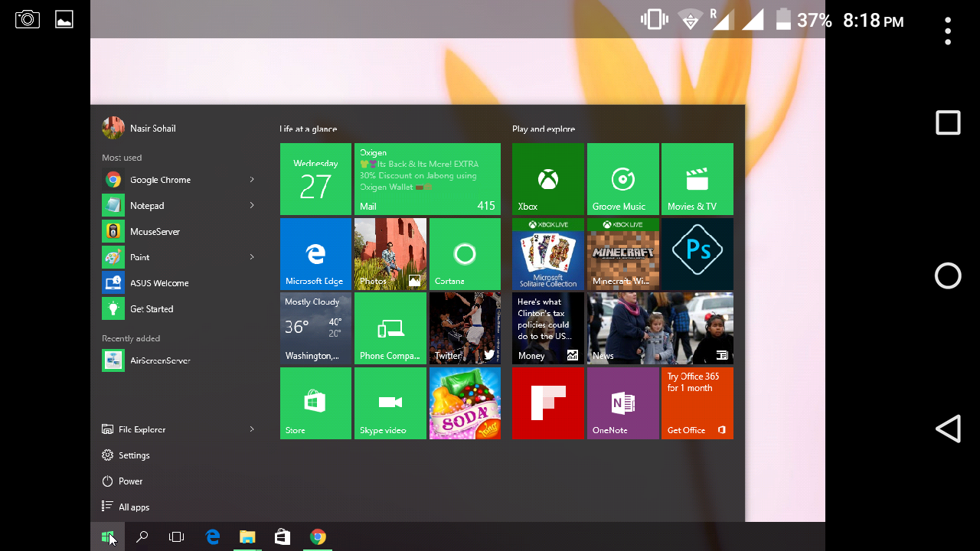Image resolution: width=980 pixels, height=551 pixels.
Task: Expand File Explorer jump list arrow
Action: click(x=251, y=429)
